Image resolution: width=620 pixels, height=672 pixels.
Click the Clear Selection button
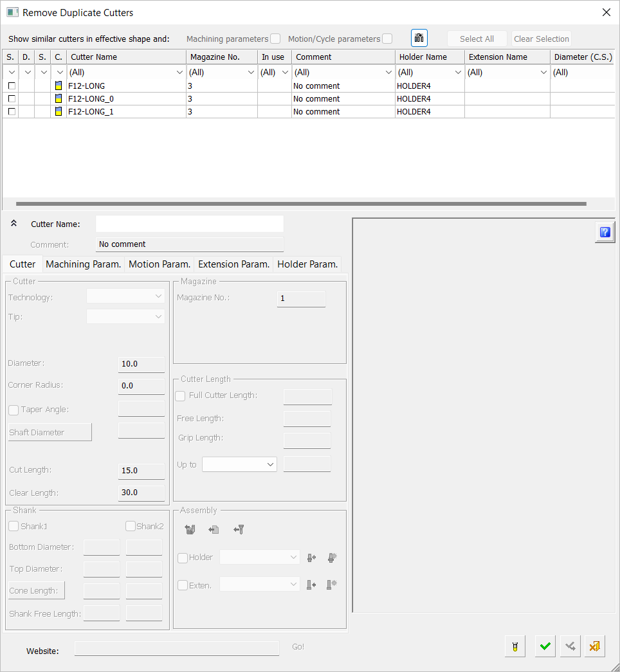[x=541, y=39]
